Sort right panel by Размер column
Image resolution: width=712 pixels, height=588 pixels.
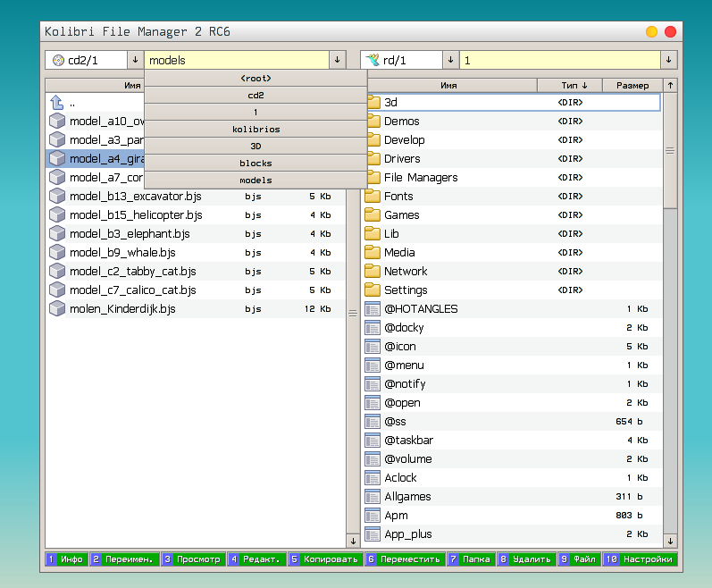pos(632,85)
